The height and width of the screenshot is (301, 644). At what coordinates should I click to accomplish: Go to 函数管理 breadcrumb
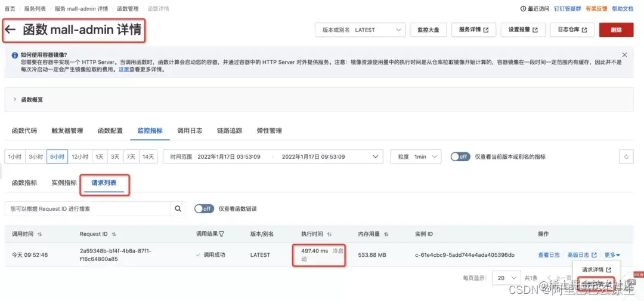[x=128, y=8]
